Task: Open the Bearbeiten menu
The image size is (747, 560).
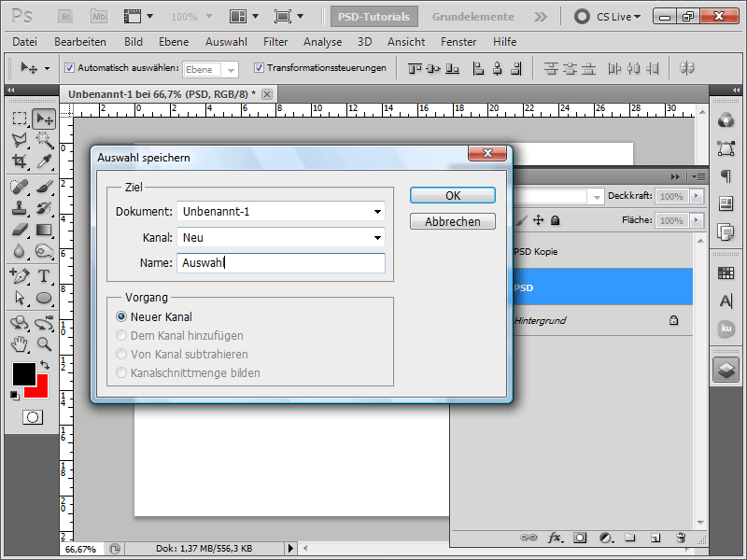Action: [80, 42]
